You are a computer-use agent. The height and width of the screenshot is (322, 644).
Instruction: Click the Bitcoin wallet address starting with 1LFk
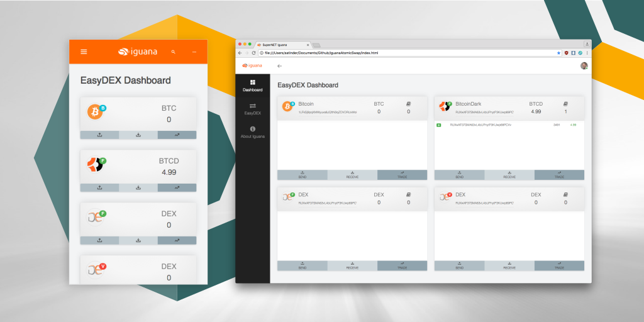click(327, 112)
